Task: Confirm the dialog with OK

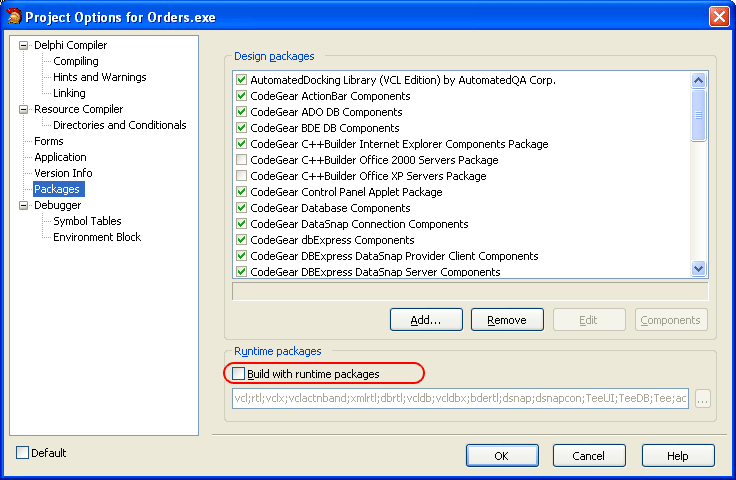Action: (x=502, y=456)
